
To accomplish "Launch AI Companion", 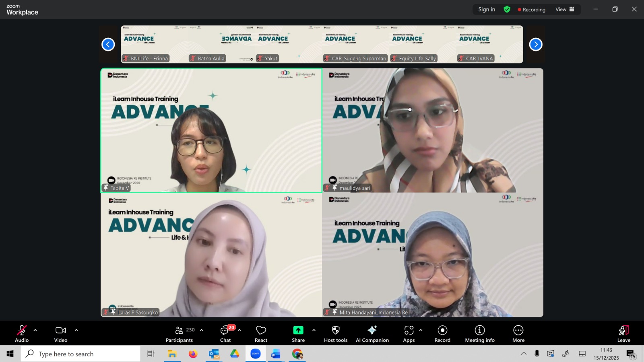I will [372, 333].
